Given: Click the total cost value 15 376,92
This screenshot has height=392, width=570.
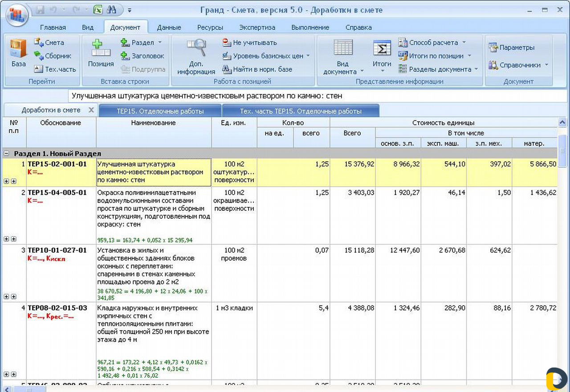Looking at the screenshot, I should (359, 164).
